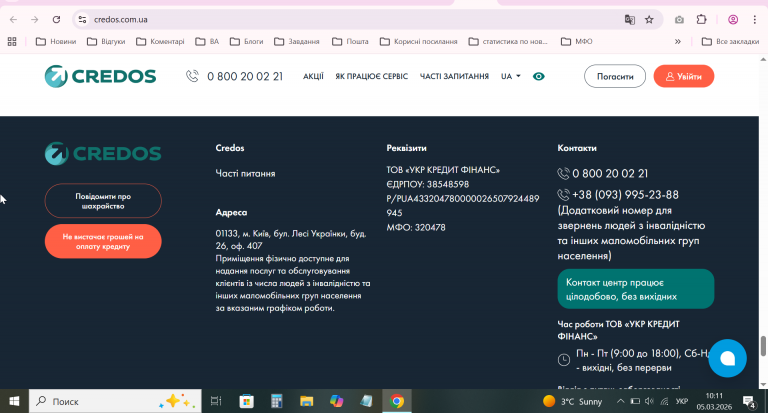
Task: Open the notification center icon
Action: [x=749, y=402]
